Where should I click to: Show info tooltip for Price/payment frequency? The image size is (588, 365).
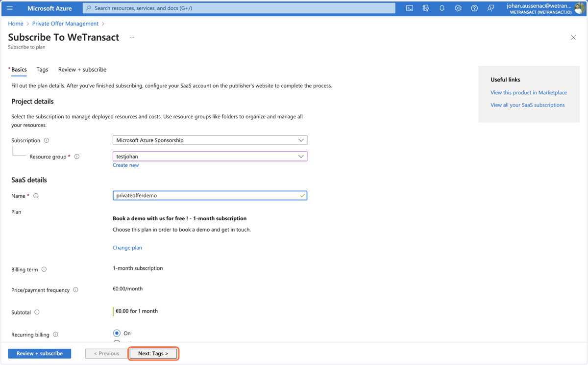tap(75, 290)
